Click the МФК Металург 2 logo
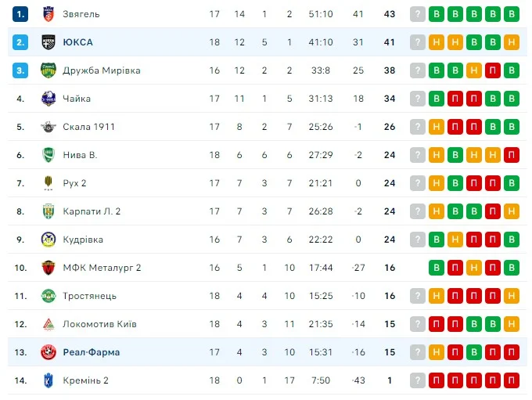This screenshot has width=532, height=400. click(48, 268)
